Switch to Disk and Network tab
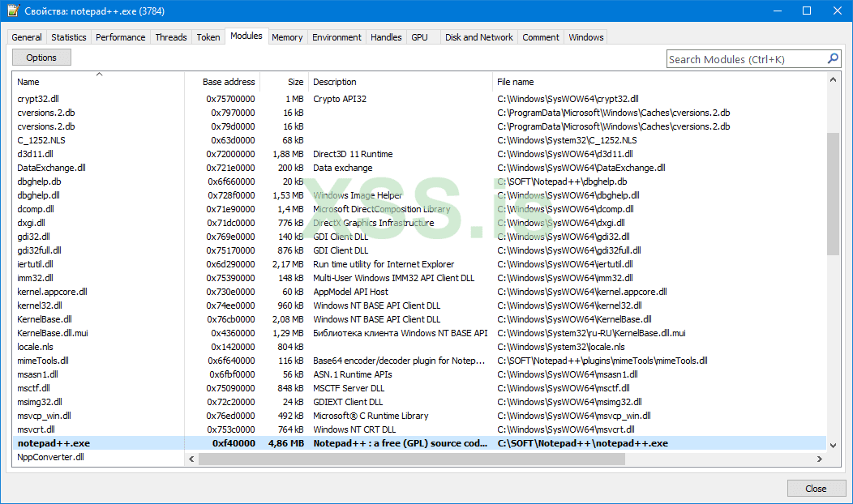This screenshot has height=504, width=853. pos(478,37)
